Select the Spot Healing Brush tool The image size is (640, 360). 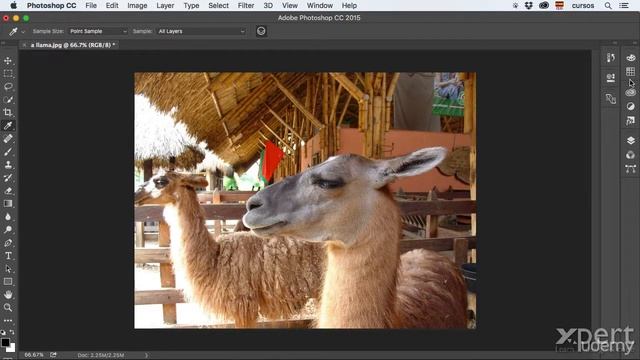(8, 139)
